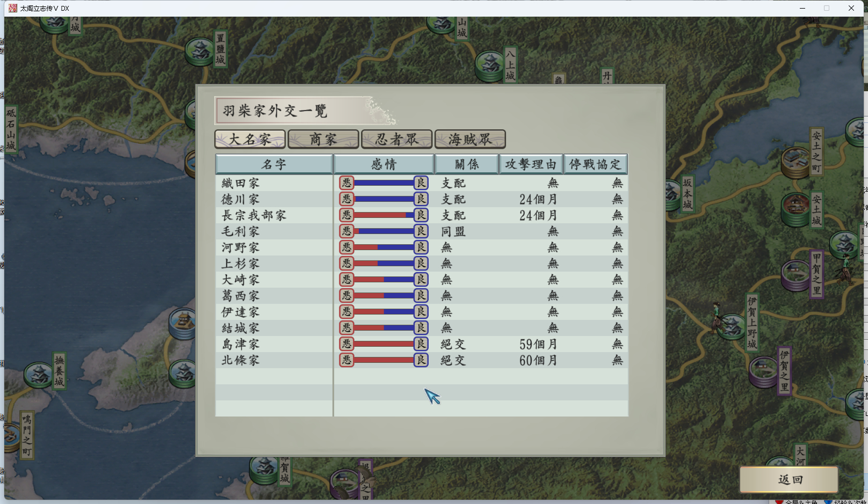Click 60個月 in 北條家 row

(538, 361)
